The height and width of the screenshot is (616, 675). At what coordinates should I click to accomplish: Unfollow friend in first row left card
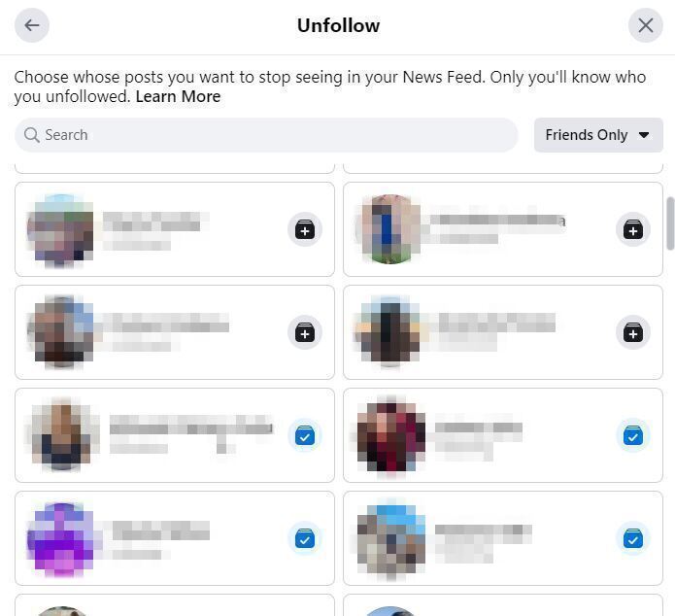(x=305, y=229)
